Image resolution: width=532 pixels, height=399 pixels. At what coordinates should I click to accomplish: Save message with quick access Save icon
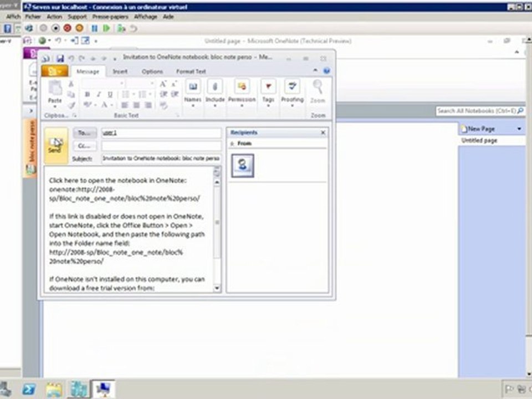60,58
